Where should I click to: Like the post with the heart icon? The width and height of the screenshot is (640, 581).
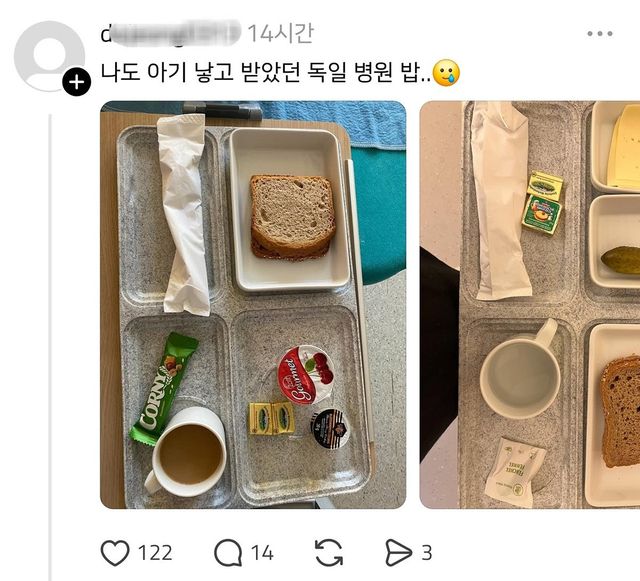(x=115, y=553)
